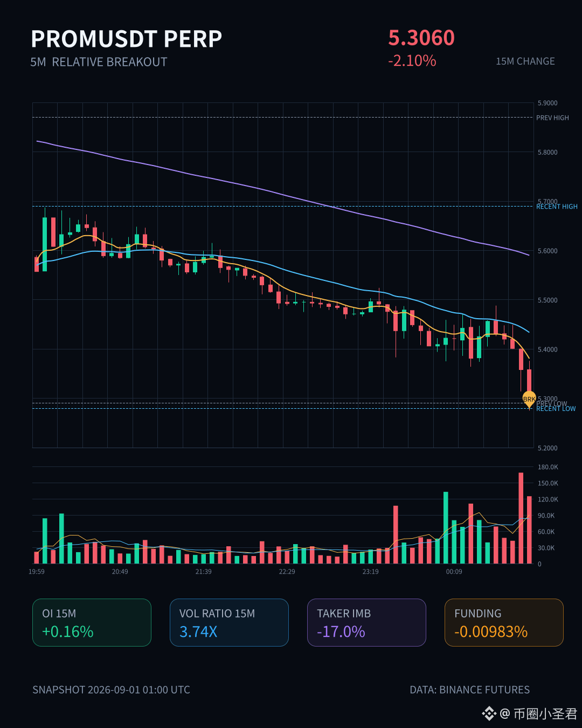Click the 5.9000 price axis label
This screenshot has height=728, width=582.
(x=548, y=103)
